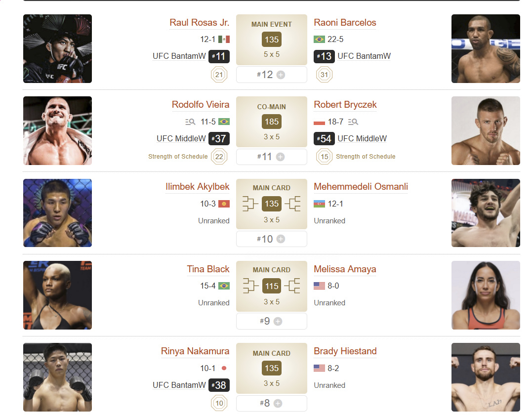Click Rinya Nakamura's octagon badge 10
Image resolution: width=532 pixels, height=417 pixels.
(219, 403)
